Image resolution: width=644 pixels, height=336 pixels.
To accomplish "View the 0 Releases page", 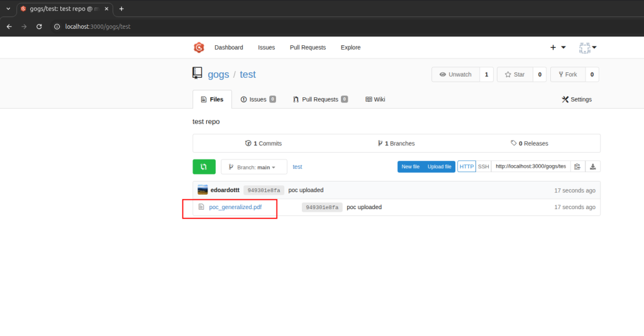I will click(x=530, y=143).
